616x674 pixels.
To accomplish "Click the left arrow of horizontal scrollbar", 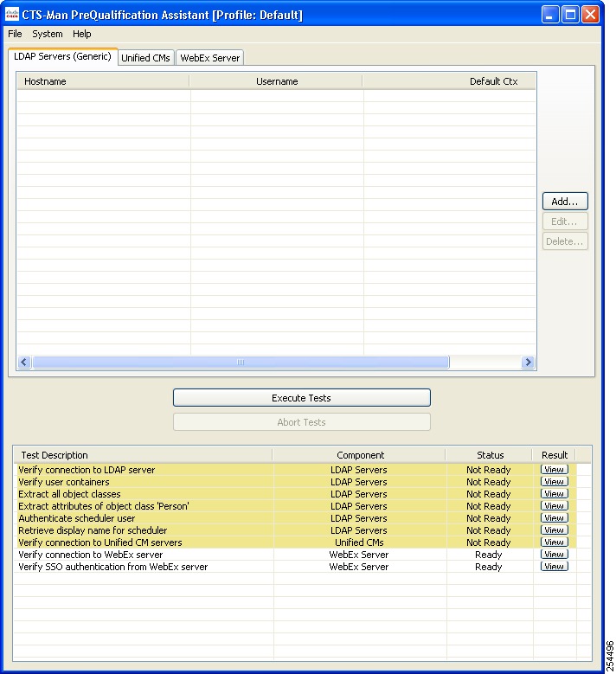I will coord(24,363).
